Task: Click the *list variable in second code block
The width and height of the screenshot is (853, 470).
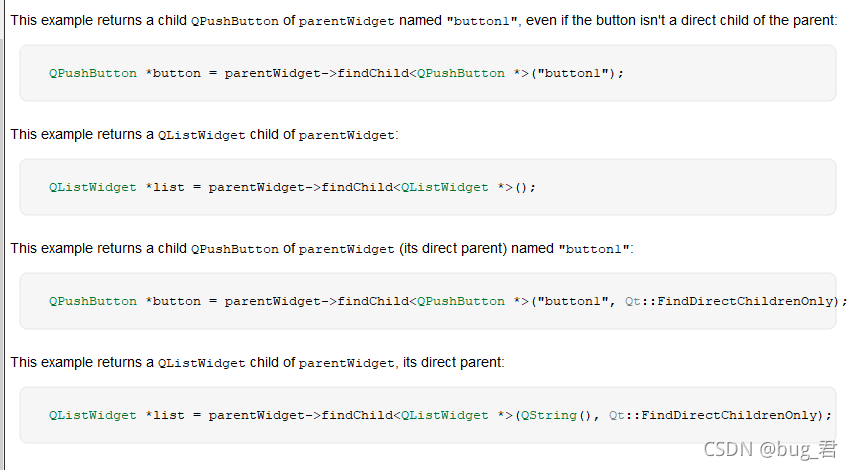Action: pyautogui.click(x=165, y=188)
